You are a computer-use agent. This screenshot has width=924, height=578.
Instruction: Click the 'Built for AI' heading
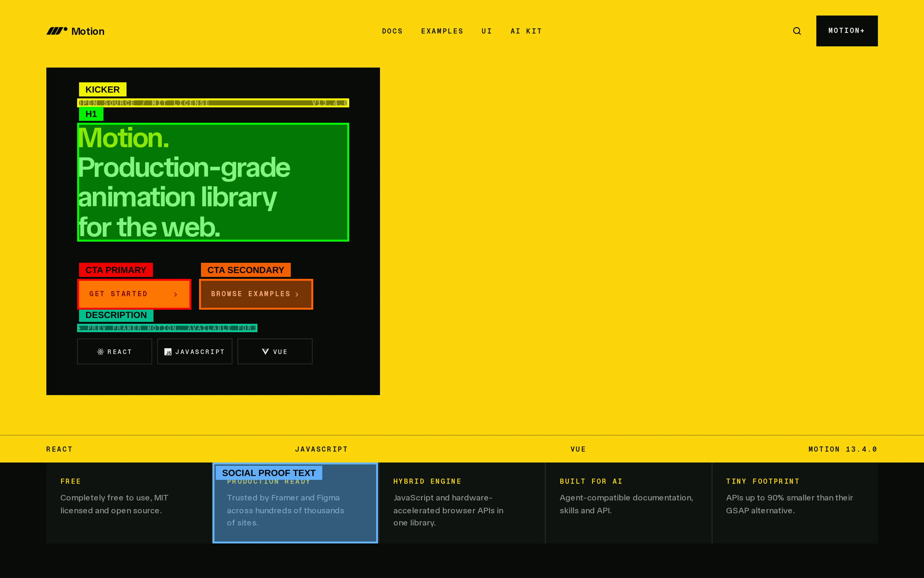pyautogui.click(x=591, y=481)
